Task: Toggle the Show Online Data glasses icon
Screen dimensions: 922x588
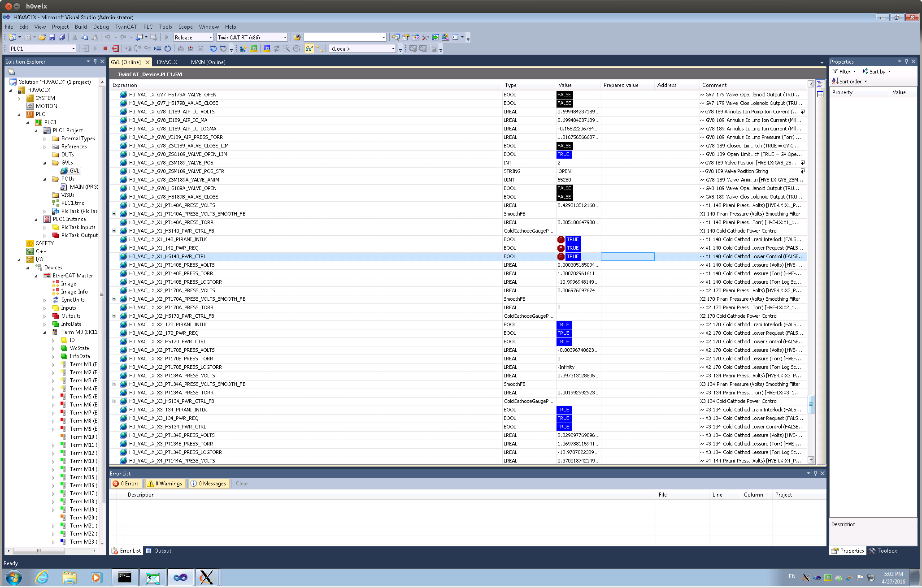Action: (309, 48)
